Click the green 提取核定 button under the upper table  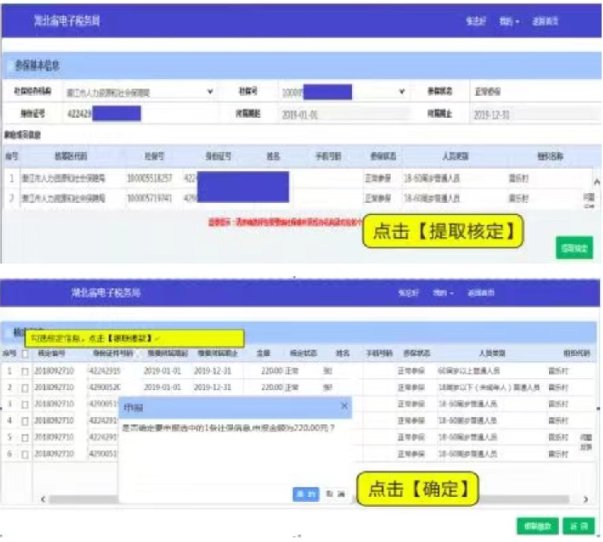[x=574, y=247]
